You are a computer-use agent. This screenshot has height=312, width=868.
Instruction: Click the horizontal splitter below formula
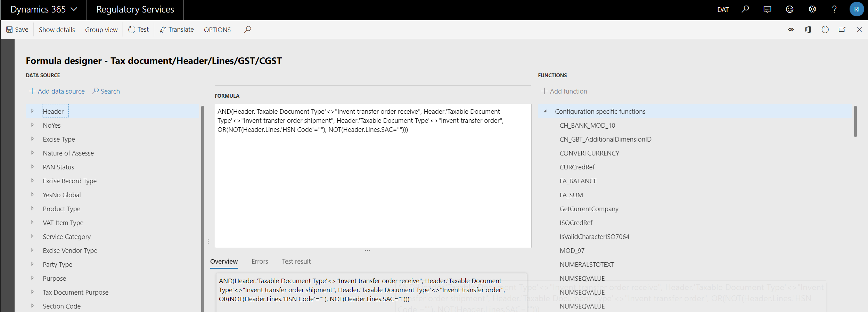click(x=368, y=250)
